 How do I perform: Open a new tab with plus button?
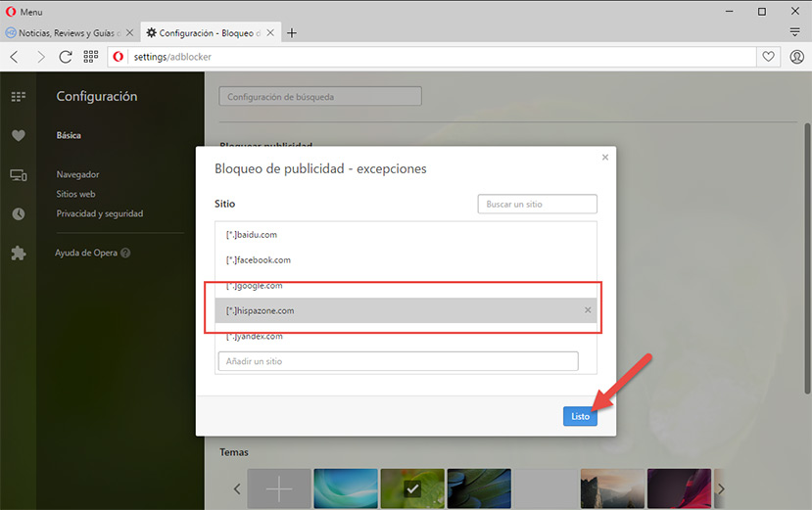point(292,33)
